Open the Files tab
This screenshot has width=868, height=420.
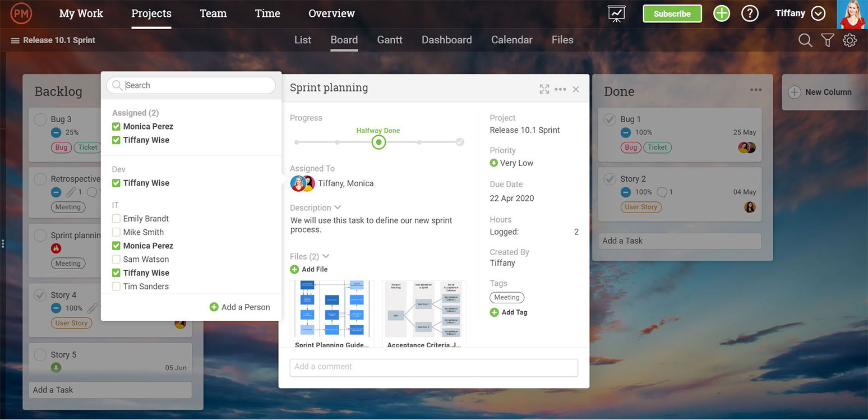coord(562,40)
